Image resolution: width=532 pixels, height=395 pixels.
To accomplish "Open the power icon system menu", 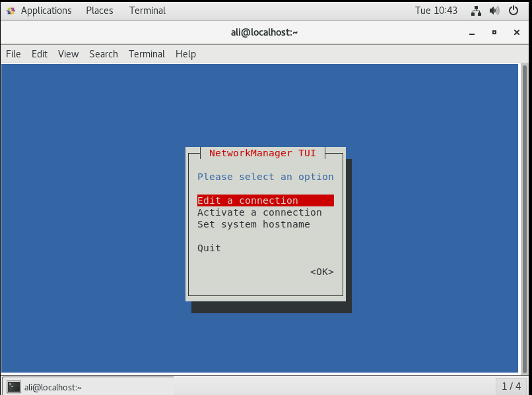I will 514,11.
